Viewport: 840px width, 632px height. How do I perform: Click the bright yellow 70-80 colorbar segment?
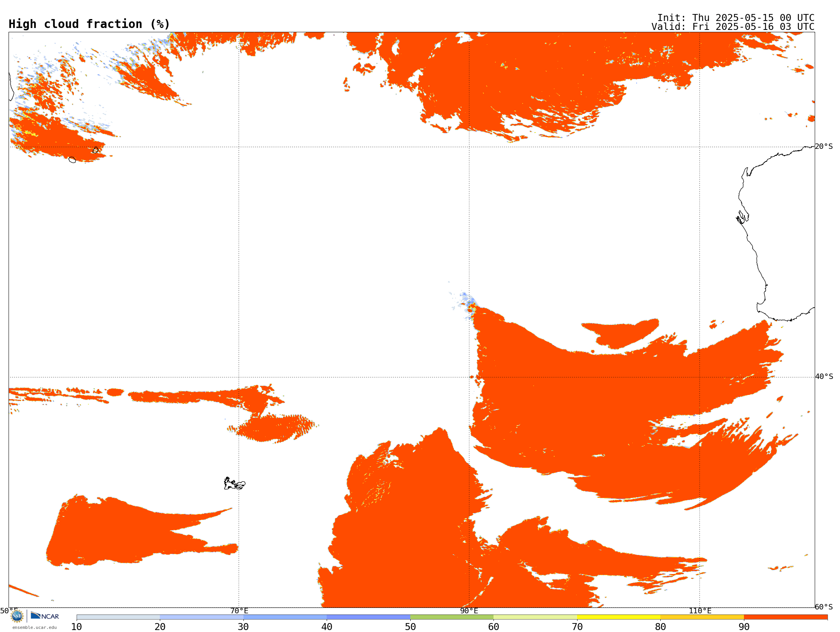click(619, 617)
